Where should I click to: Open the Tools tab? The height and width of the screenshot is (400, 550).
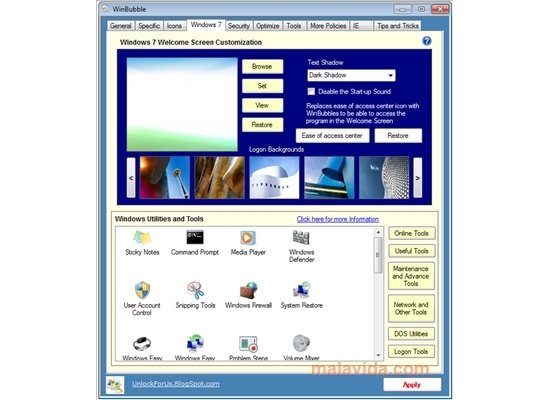coord(294,26)
